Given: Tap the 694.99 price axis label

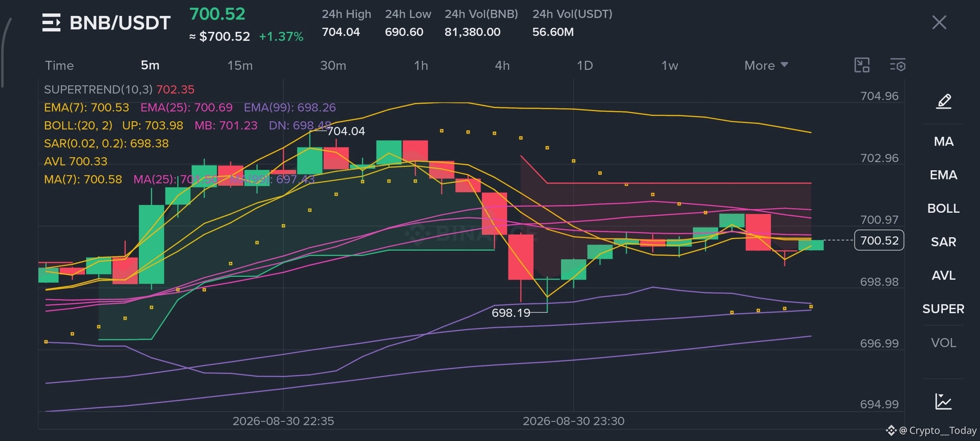Looking at the screenshot, I should coord(879,404).
